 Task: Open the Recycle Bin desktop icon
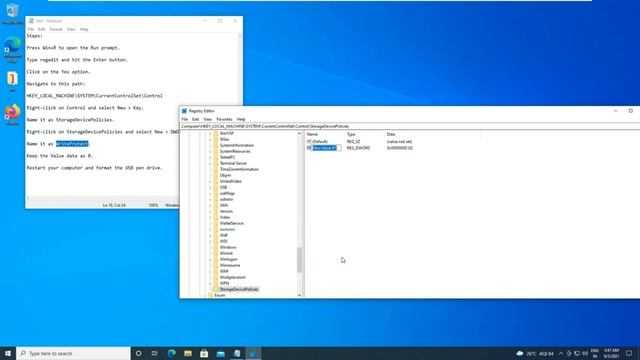pyautogui.click(x=12, y=13)
